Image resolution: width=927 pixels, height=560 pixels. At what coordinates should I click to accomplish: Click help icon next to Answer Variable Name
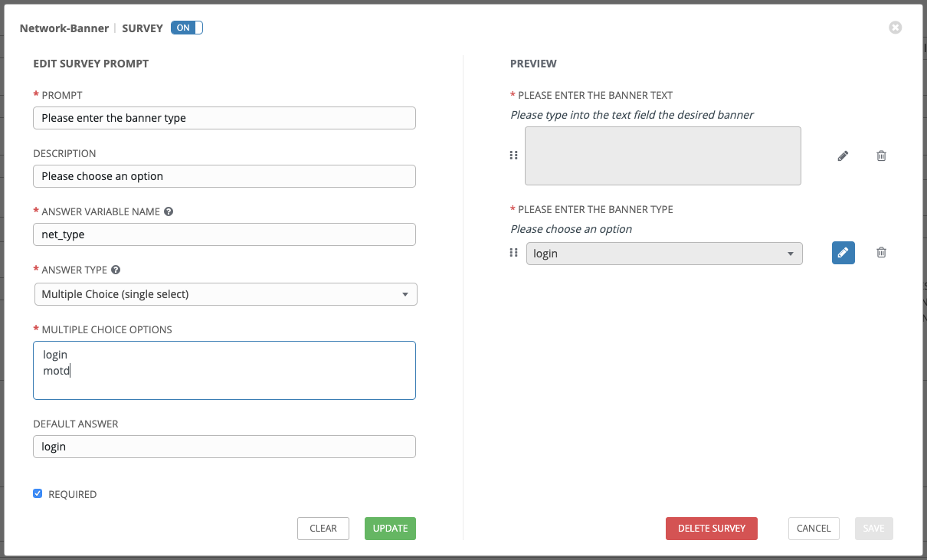tap(169, 211)
